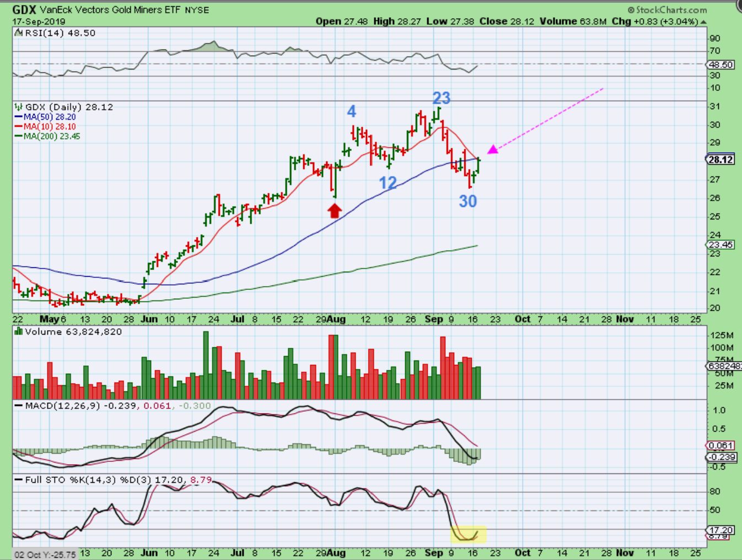Viewport: 742px width, 560px height.
Task: Click the green line swatch for MA(200)
Action: [x=18, y=137]
